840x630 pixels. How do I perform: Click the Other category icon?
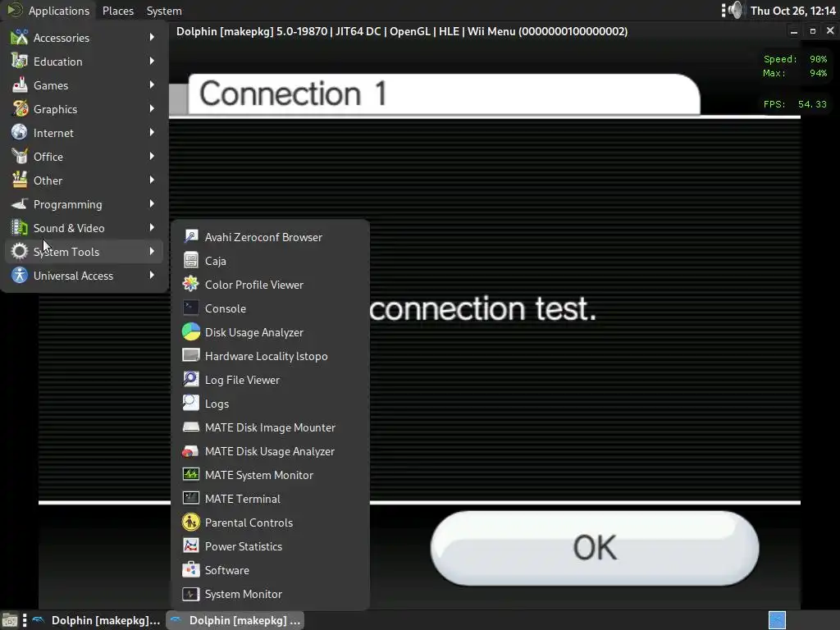[20, 180]
